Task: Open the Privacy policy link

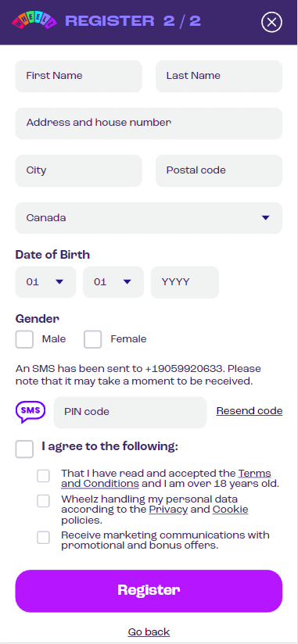Action: 168,510
